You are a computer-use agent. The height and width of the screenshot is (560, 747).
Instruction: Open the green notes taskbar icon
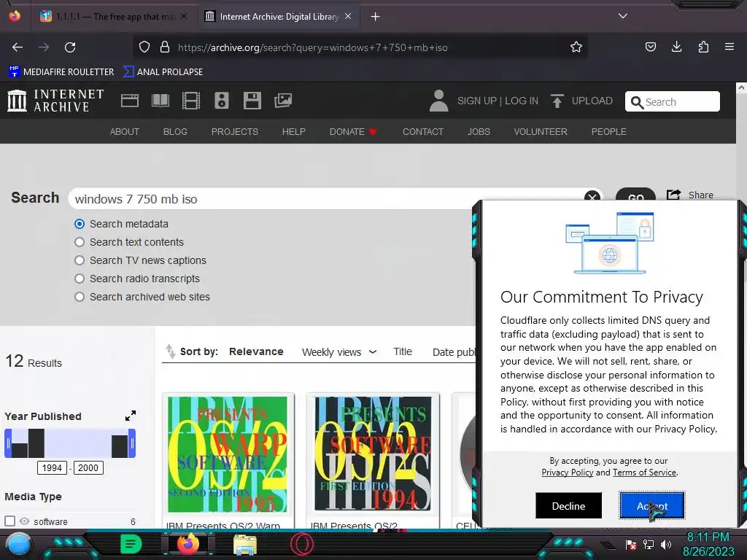(131, 544)
